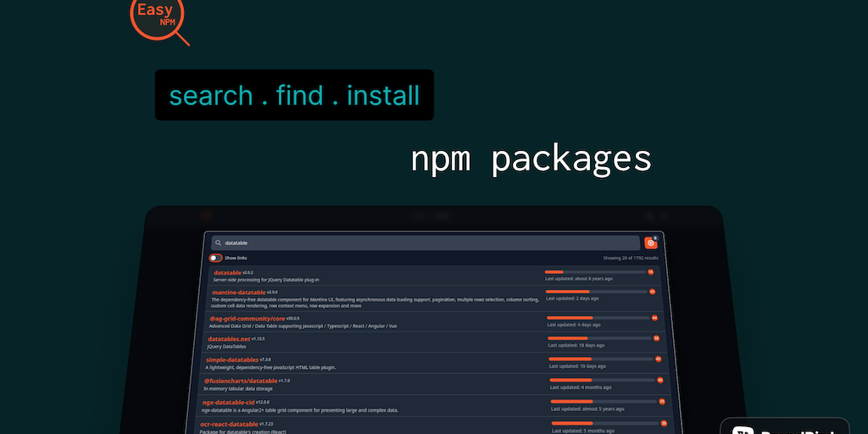Focus the search field containing 'datatable'
Viewport: 868px width, 434px height.
click(426, 243)
